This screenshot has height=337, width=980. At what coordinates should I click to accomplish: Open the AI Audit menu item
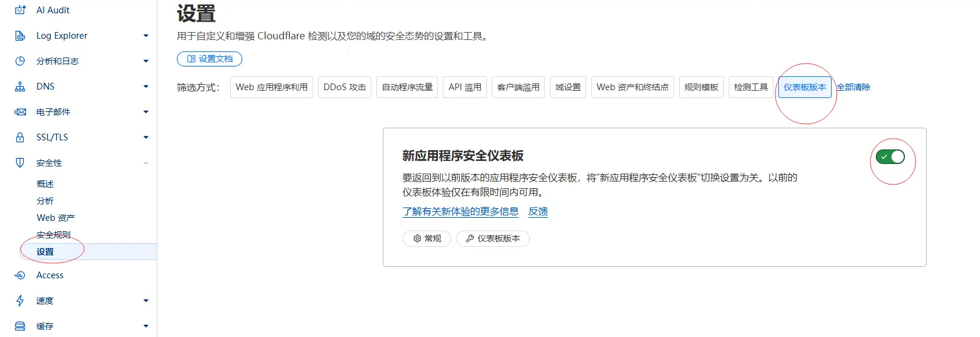(53, 10)
